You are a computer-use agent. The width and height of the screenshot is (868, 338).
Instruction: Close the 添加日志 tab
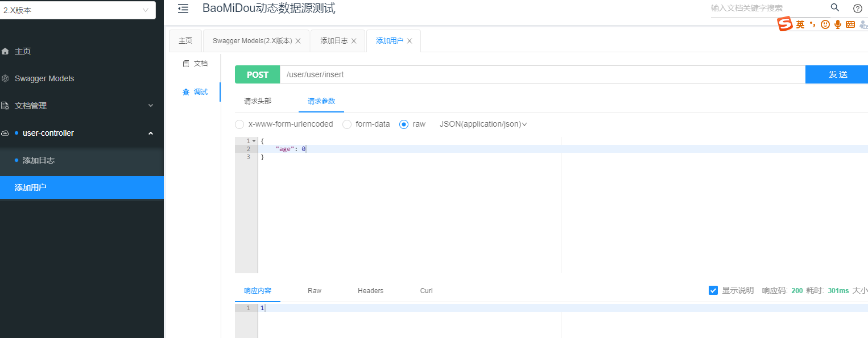click(354, 41)
